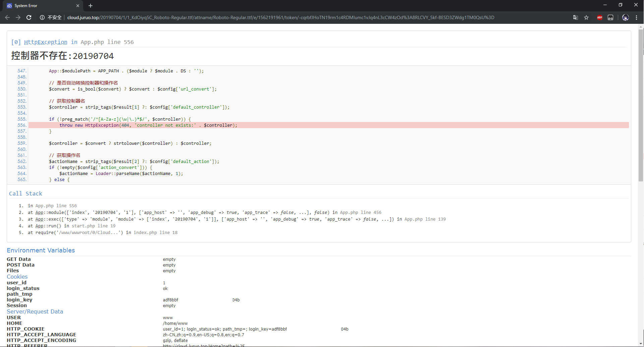Click the Session row label

pyautogui.click(x=17, y=305)
